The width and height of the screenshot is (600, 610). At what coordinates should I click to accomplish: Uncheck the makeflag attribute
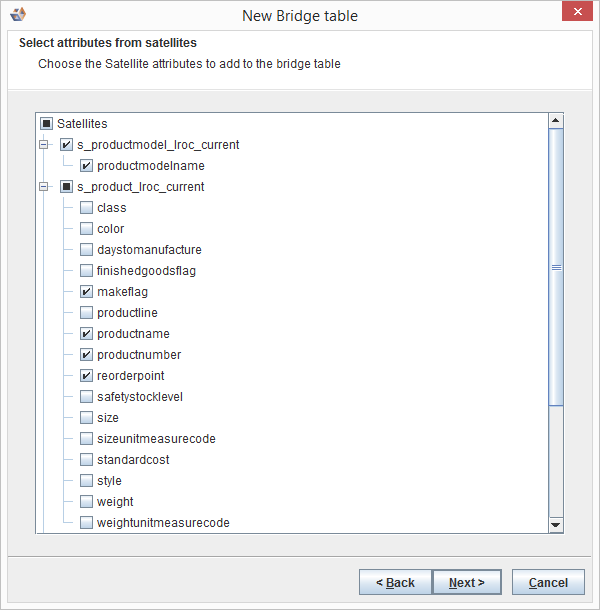coord(86,292)
